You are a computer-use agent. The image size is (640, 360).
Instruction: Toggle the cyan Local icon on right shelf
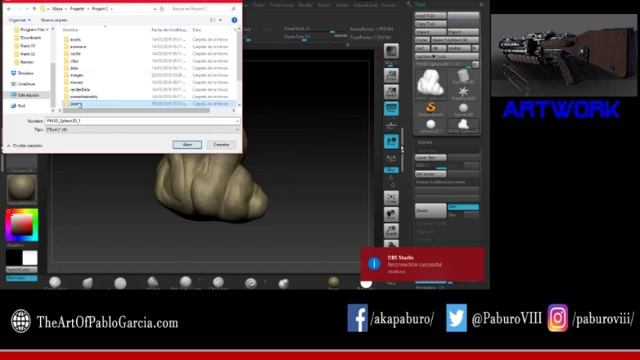391,141
